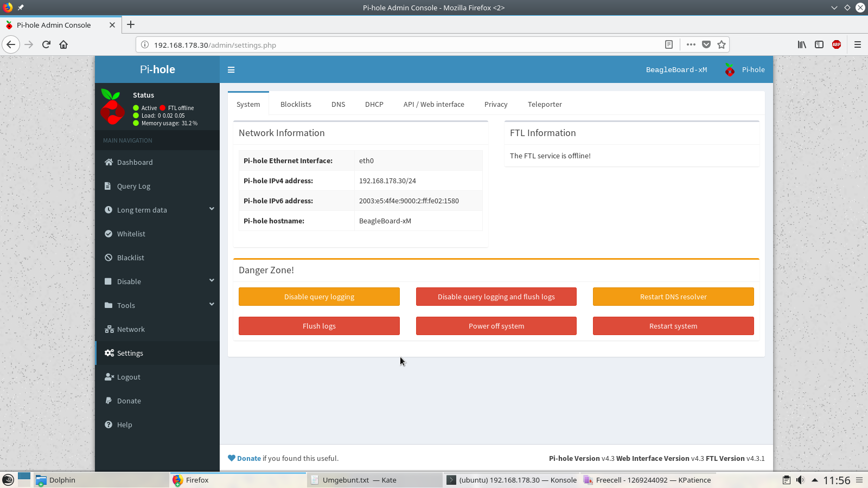Show Firefox sidebars icon
Image resolution: width=868 pixels, height=488 pixels.
click(819, 44)
